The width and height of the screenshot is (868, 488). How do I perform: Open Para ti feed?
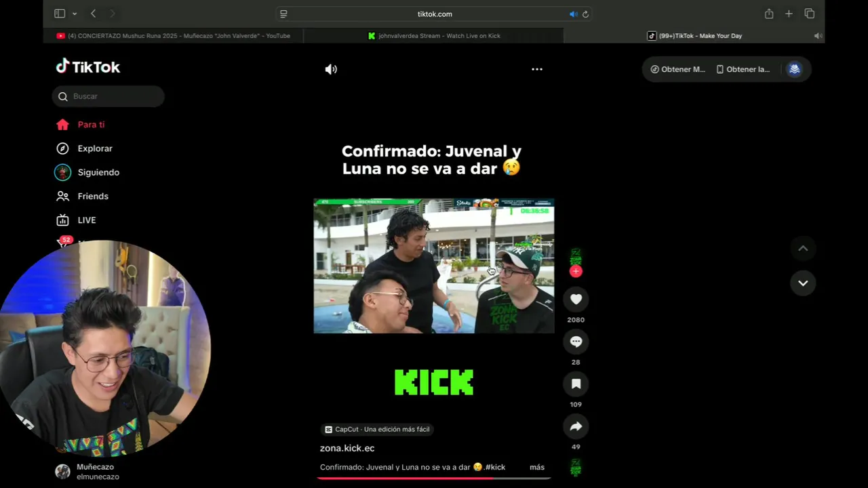tap(81, 125)
